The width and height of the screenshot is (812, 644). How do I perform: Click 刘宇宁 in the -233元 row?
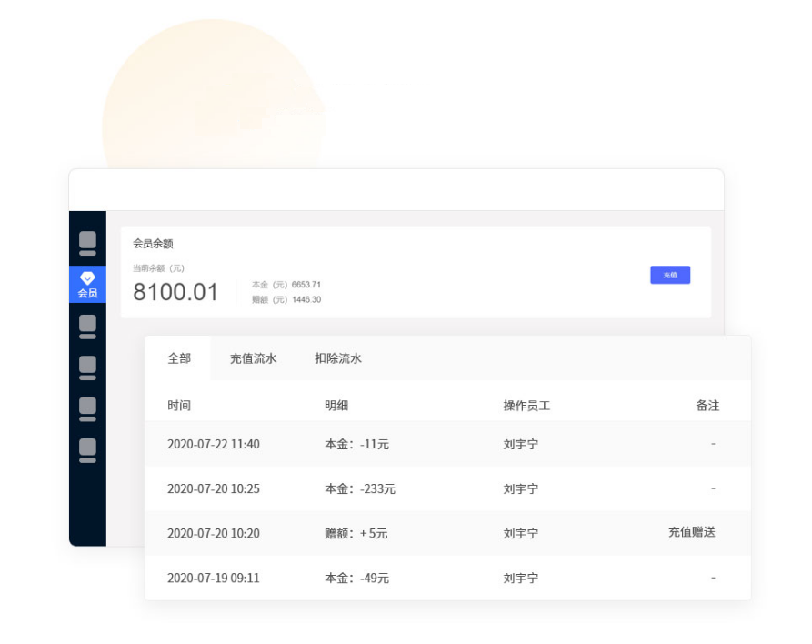coord(521,488)
